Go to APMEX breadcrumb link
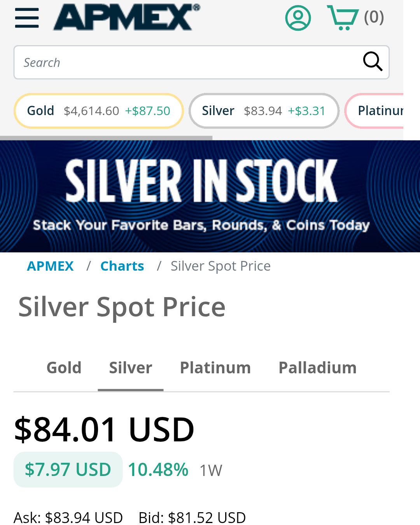Viewport: 420px width, 525px height. (x=50, y=266)
